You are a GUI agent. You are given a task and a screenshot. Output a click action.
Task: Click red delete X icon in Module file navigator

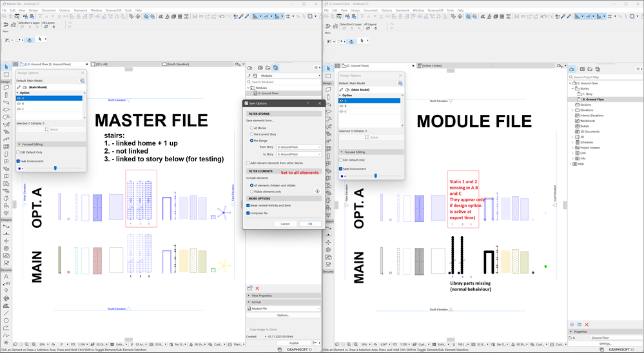[x=587, y=325]
